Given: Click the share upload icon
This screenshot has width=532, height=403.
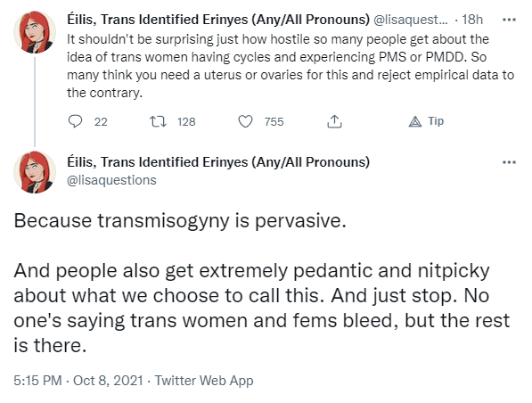Looking at the screenshot, I should pos(334,121).
